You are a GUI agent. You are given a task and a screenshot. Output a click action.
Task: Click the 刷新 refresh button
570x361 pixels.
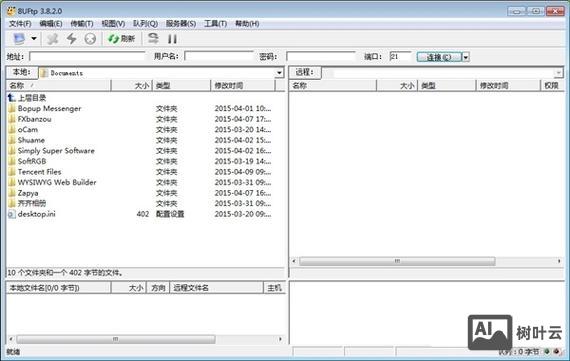click(x=122, y=39)
